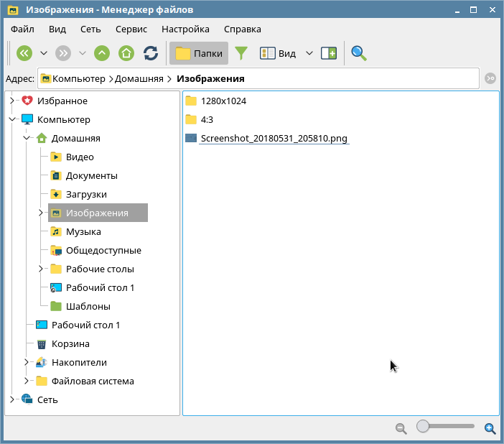Expand the Изображения tree node

click(x=40, y=213)
